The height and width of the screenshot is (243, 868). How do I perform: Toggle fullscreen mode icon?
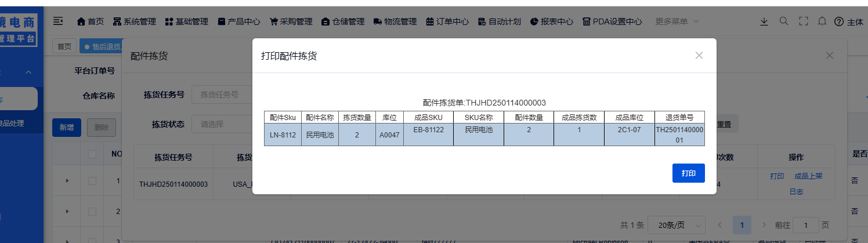(803, 21)
